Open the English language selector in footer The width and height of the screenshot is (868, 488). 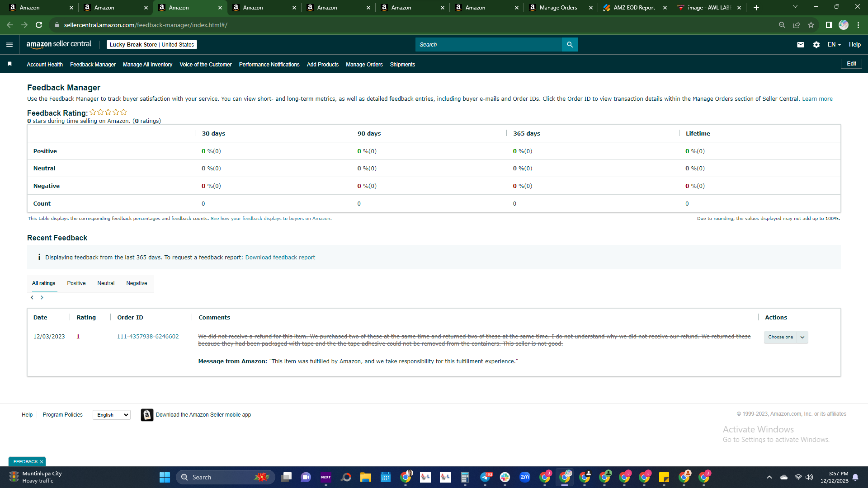click(x=112, y=415)
